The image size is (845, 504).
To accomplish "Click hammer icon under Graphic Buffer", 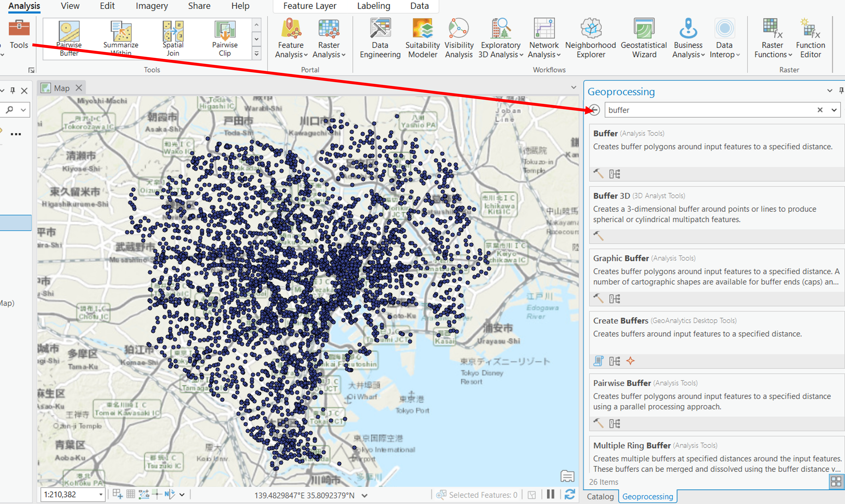I will 598,298.
